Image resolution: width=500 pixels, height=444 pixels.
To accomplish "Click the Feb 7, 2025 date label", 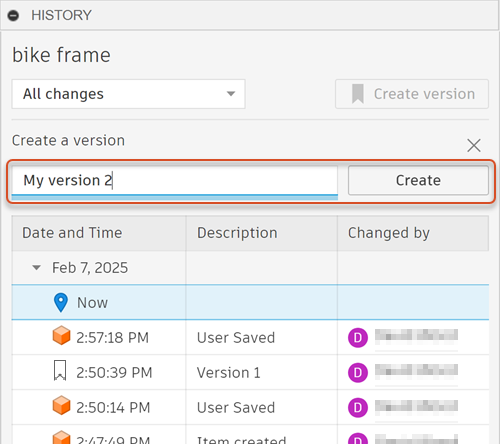I will click(90, 268).
